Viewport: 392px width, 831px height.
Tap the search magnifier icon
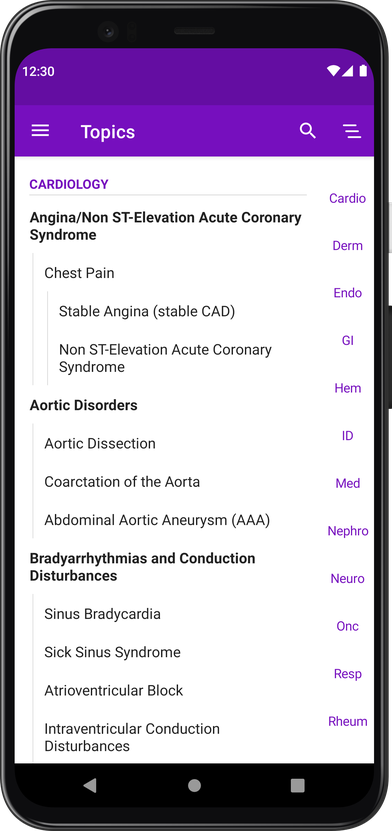[x=308, y=130]
